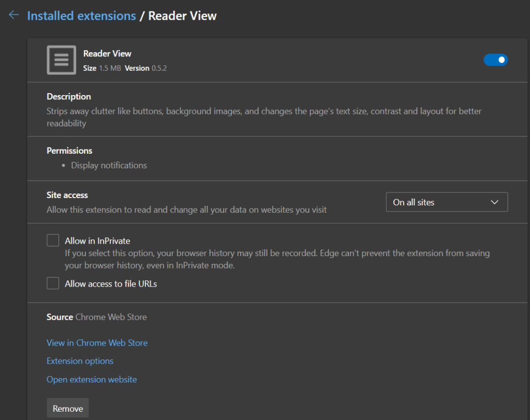Click Extension options
This screenshot has width=530, height=420.
pyautogui.click(x=80, y=361)
